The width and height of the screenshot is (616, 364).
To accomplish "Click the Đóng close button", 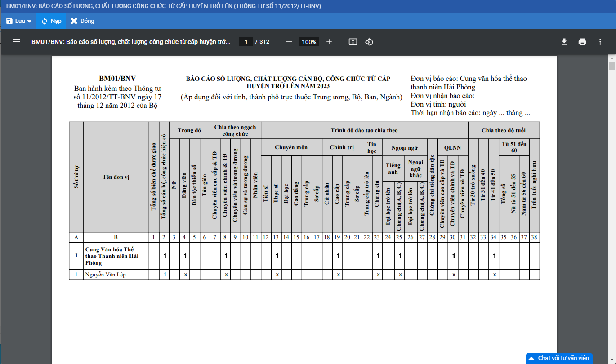I will 82,21.
